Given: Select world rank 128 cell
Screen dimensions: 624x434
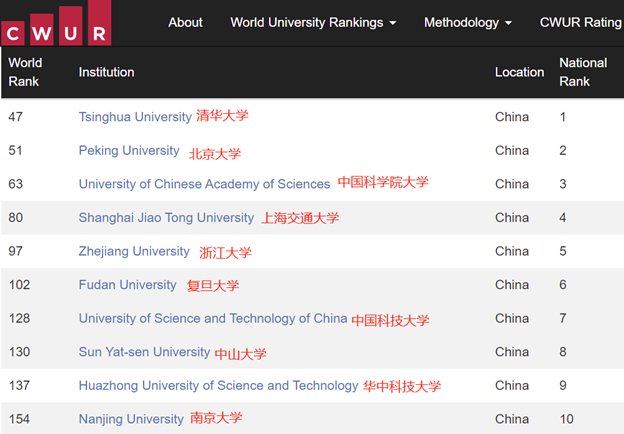Looking at the screenshot, I should click(x=19, y=318).
